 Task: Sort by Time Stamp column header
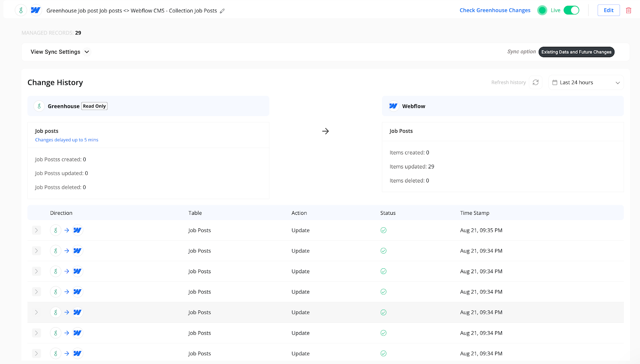474,213
